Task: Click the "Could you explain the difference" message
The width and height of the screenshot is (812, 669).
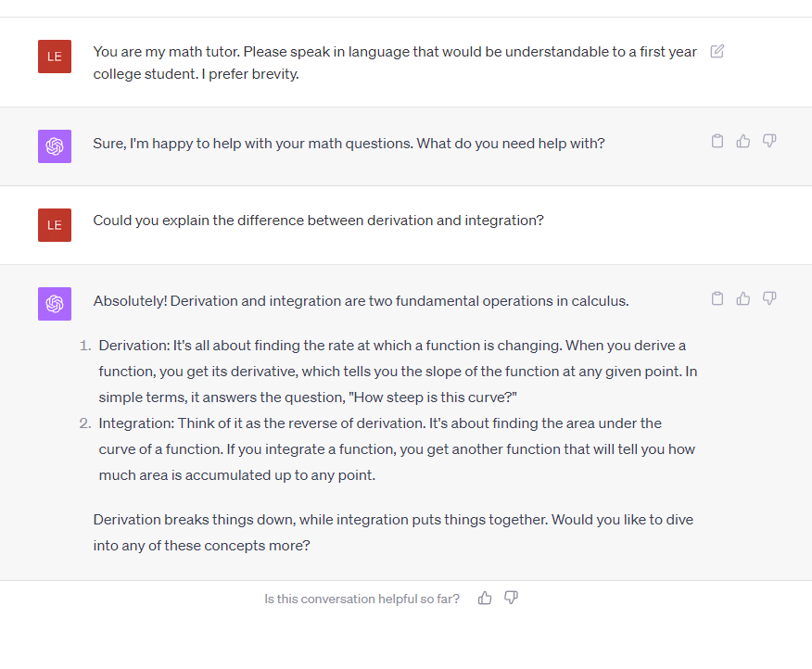Action: click(319, 221)
